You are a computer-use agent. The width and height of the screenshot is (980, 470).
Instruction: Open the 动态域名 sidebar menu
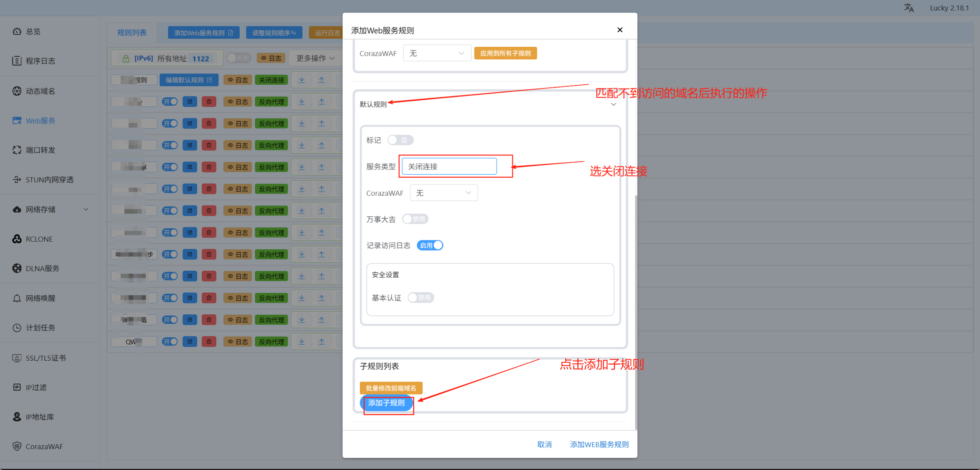coord(40,91)
